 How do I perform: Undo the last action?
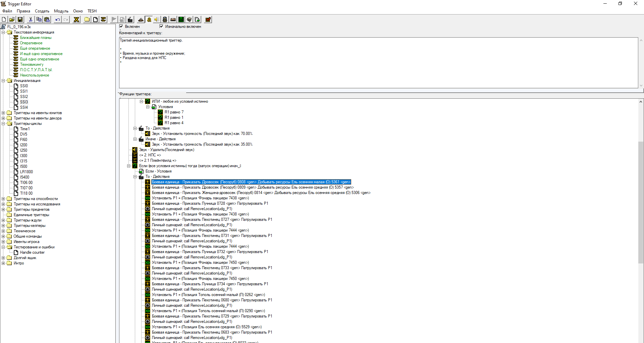58,19
